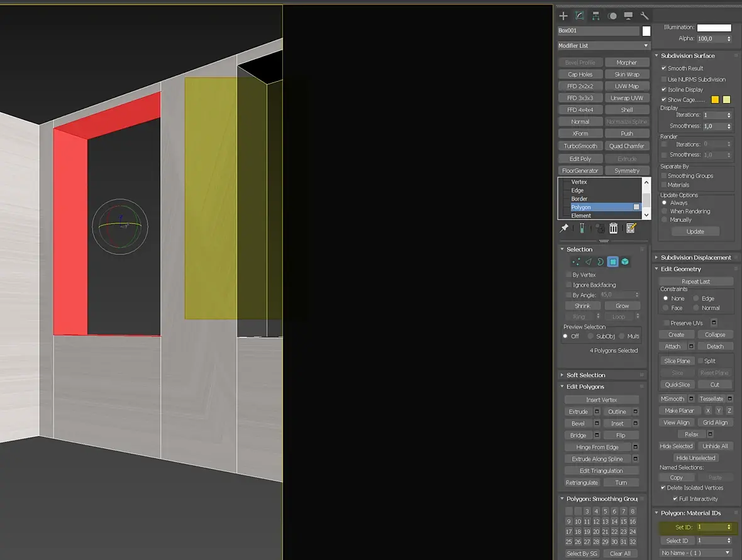This screenshot has width=742, height=560.
Task: Select the Edge constraint radio button
Action: [x=696, y=299]
